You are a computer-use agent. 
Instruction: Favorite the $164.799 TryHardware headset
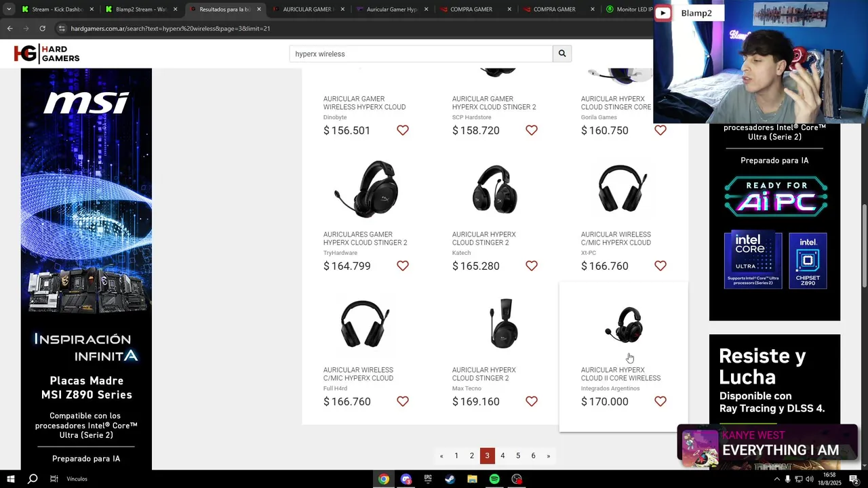(403, 266)
